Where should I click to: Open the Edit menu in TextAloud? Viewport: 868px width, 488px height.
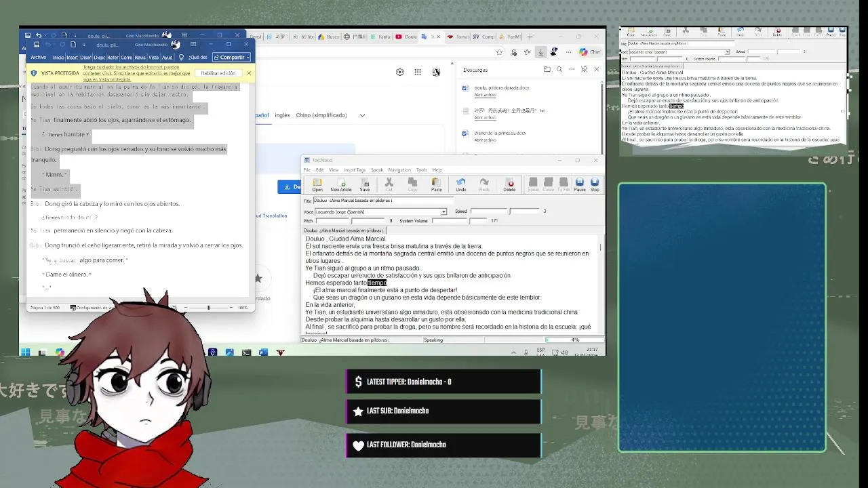(319, 170)
